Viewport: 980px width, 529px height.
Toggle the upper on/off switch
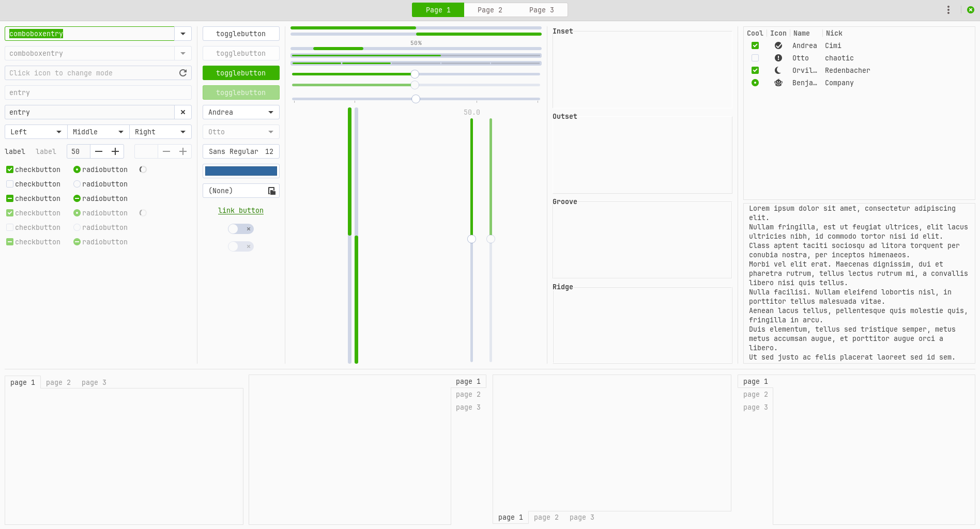[241, 229]
